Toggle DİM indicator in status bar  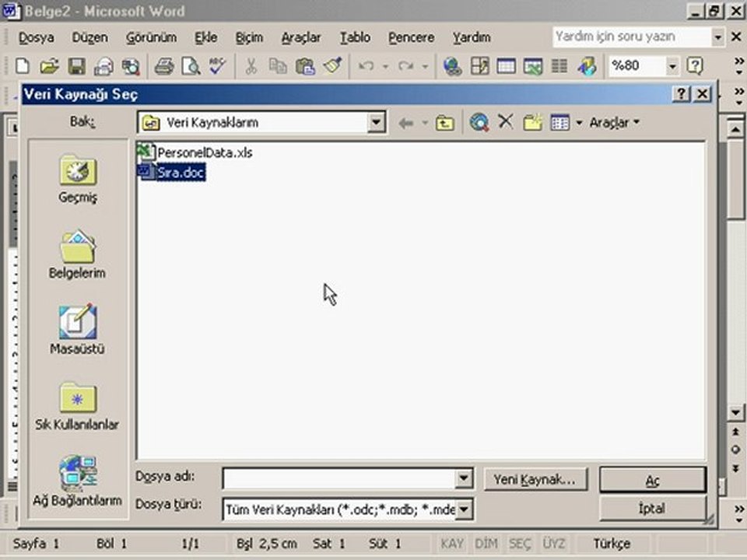click(486, 544)
